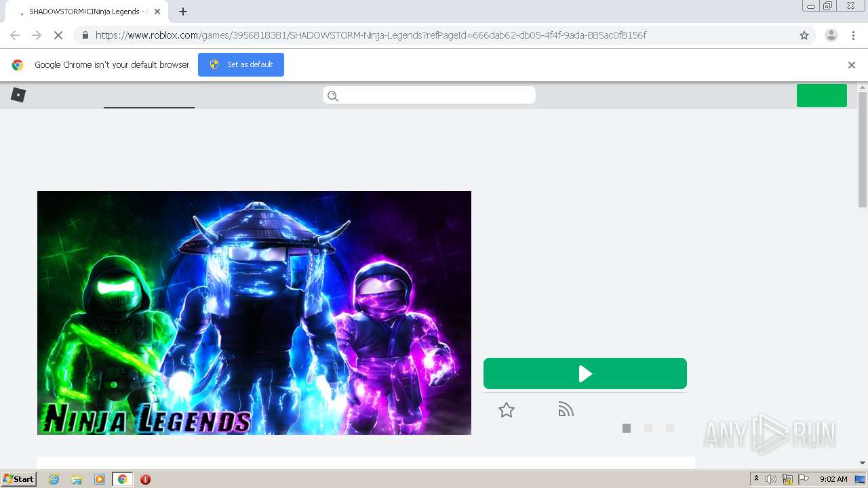
Task: Stop loading the page in Chrome
Action: 59,35
